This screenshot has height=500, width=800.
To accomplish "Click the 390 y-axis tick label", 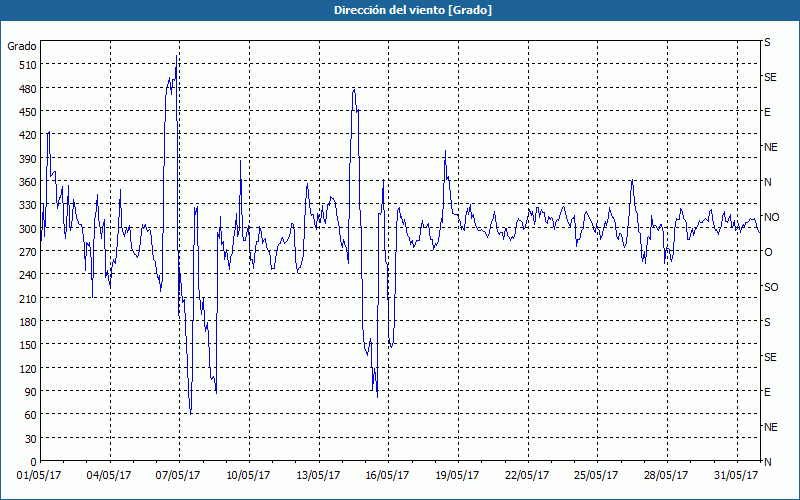I will point(27,159).
